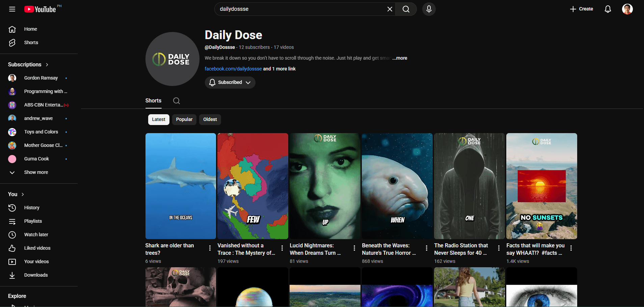Open the Subscribed notification dropdown
644x307 pixels.
[230, 83]
